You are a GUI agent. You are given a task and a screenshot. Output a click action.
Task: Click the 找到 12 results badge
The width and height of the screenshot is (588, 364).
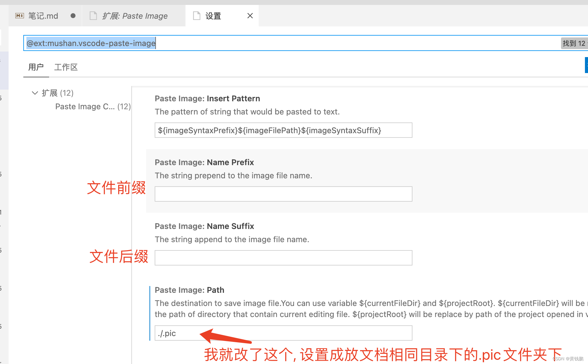574,43
